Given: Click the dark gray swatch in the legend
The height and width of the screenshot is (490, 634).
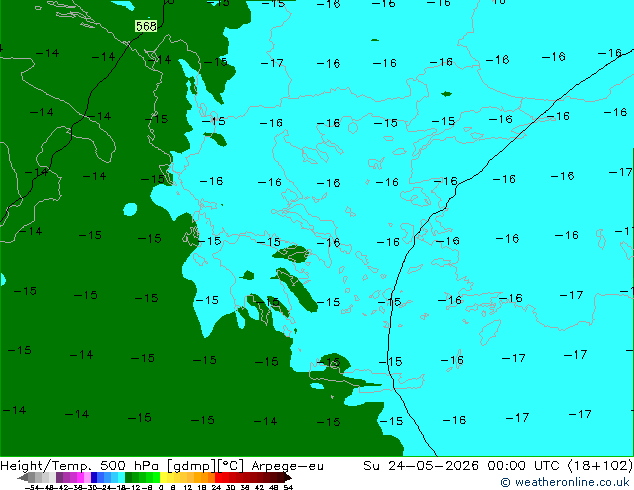Looking at the screenshot, I should tap(32, 477).
